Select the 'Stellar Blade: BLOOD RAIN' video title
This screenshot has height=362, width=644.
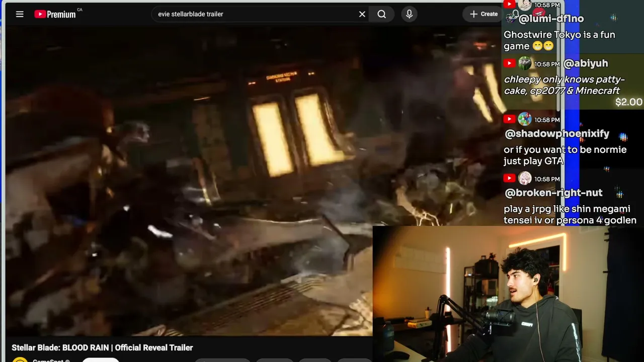point(102,347)
